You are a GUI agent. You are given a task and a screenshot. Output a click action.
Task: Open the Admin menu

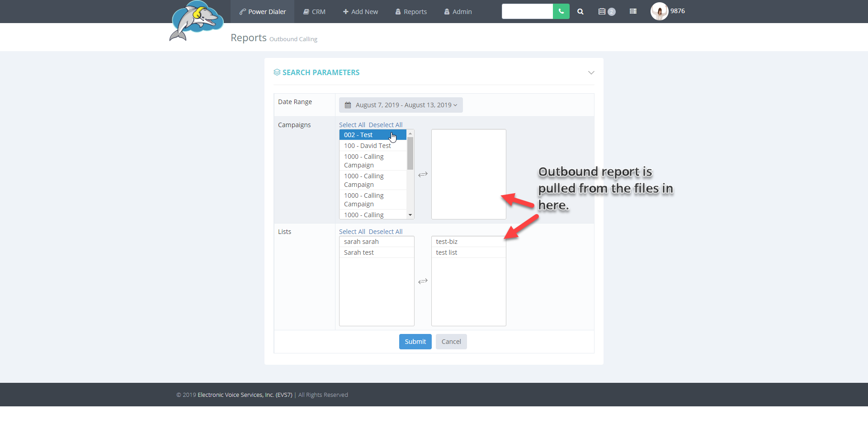(458, 12)
